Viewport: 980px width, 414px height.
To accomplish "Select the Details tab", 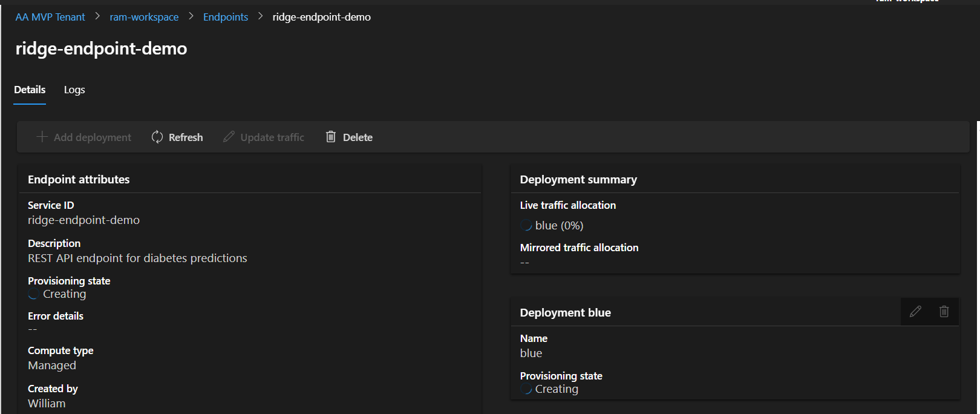I will coord(30,90).
